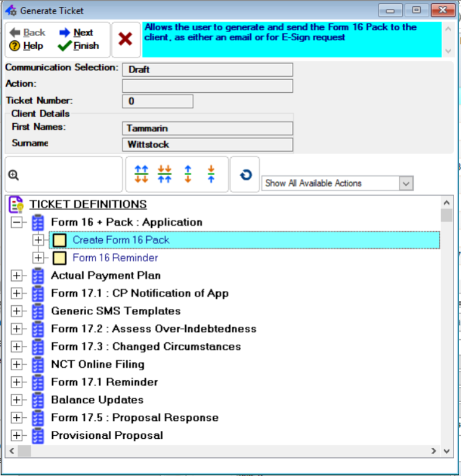Click the collapse all double-arrows icon
This screenshot has width=461, height=476.
164,174
